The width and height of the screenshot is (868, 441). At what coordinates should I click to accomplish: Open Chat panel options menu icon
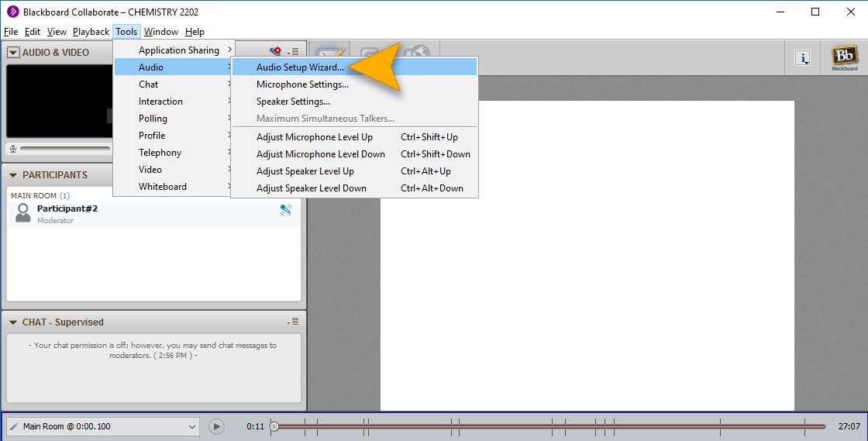click(x=294, y=322)
